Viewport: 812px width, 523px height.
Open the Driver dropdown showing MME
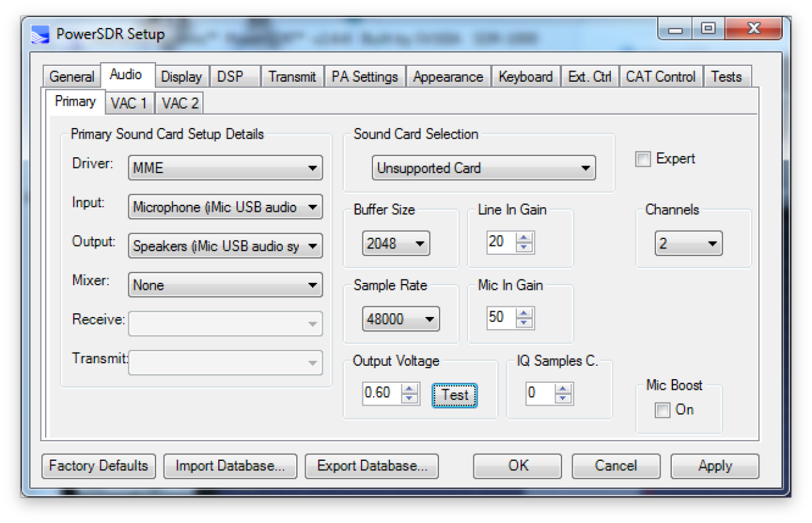(225, 168)
